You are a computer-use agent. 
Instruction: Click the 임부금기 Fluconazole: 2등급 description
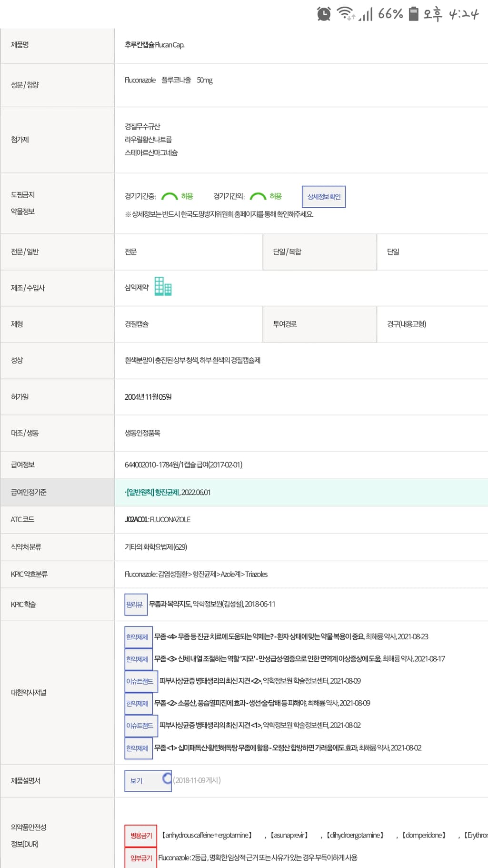click(258, 858)
